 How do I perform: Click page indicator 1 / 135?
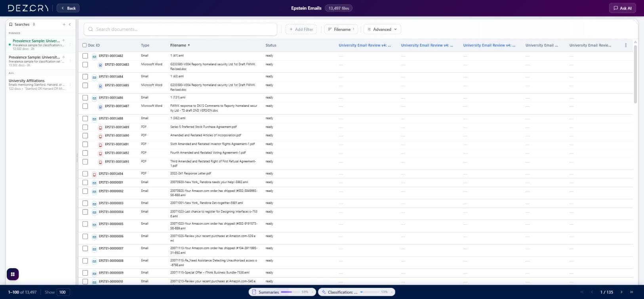click(606, 292)
